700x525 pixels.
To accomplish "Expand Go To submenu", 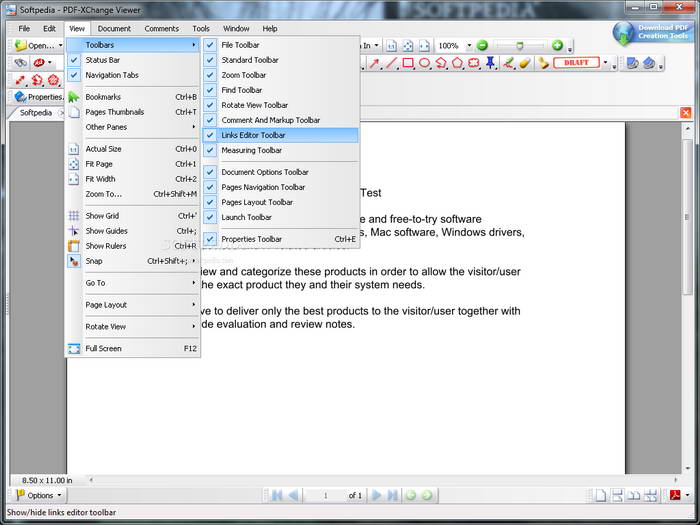I will point(133,283).
